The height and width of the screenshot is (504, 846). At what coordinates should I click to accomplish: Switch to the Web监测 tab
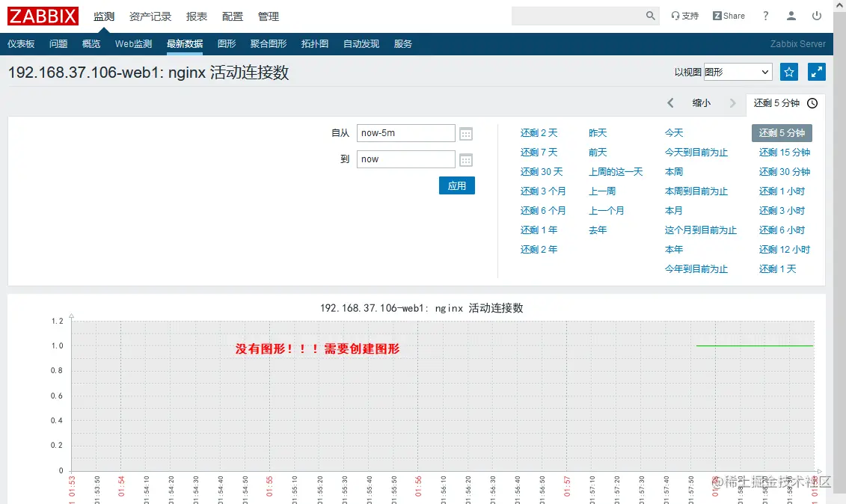pyautogui.click(x=132, y=43)
